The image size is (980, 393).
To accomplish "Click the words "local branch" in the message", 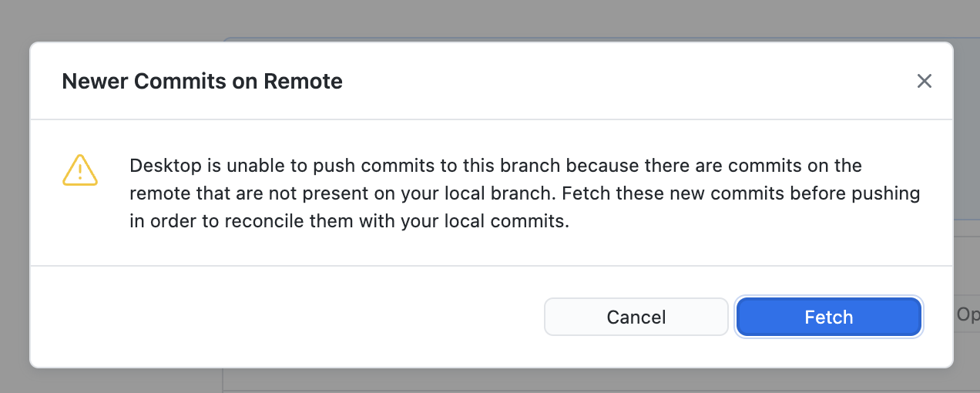I will coord(504,193).
